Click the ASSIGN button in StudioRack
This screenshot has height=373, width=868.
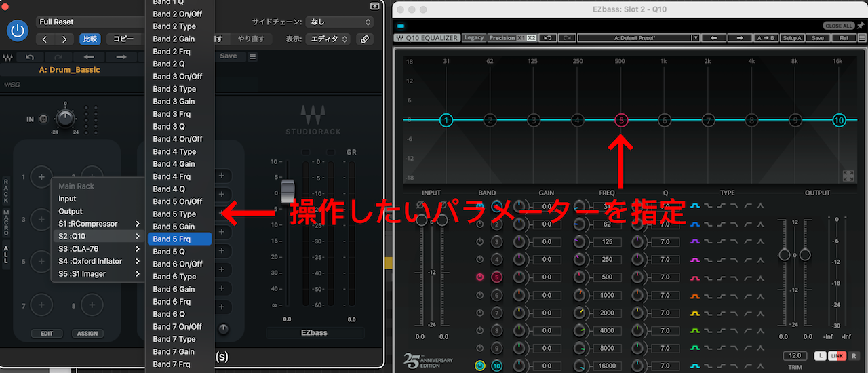(x=87, y=334)
